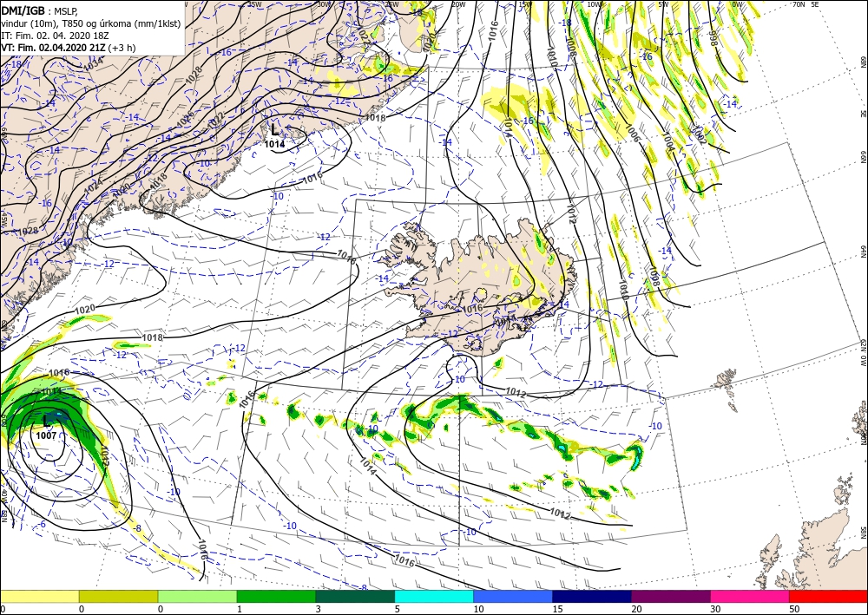868x615 pixels.
Task: Select the low pressure 'L' labeled 1014
Action: tap(275, 130)
